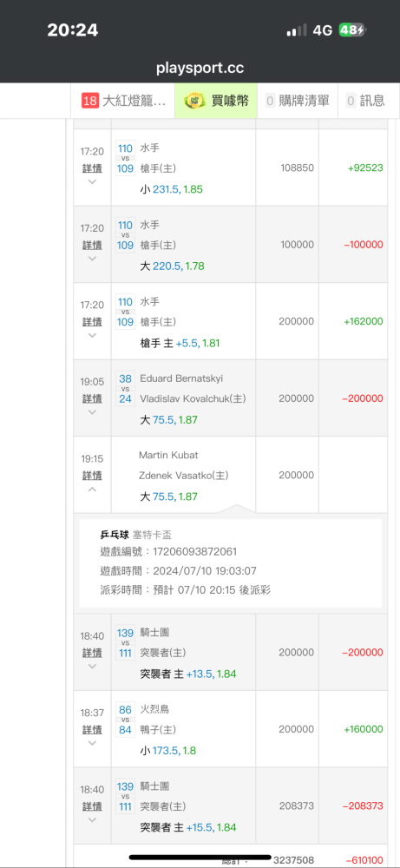The width and height of the screenshot is (400, 868).
Task: Tap the 110 vs 109 score box for 小 231.5
Action: pos(125,158)
